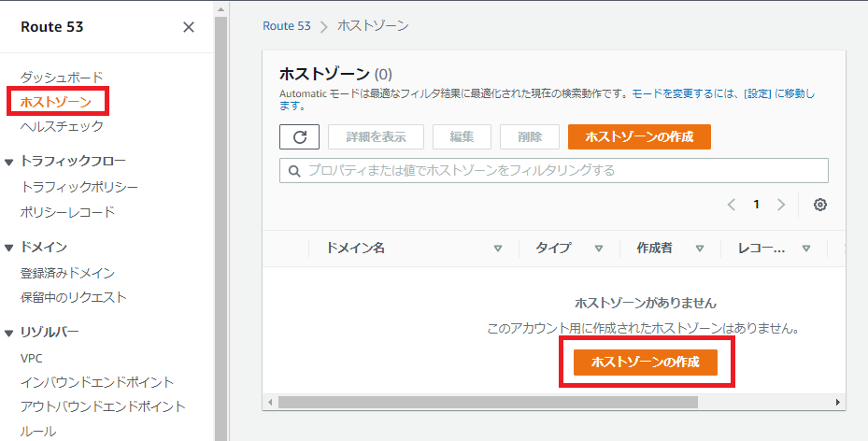Select ホストゾーン in the sidebar
The height and width of the screenshot is (441, 868).
pyautogui.click(x=56, y=101)
